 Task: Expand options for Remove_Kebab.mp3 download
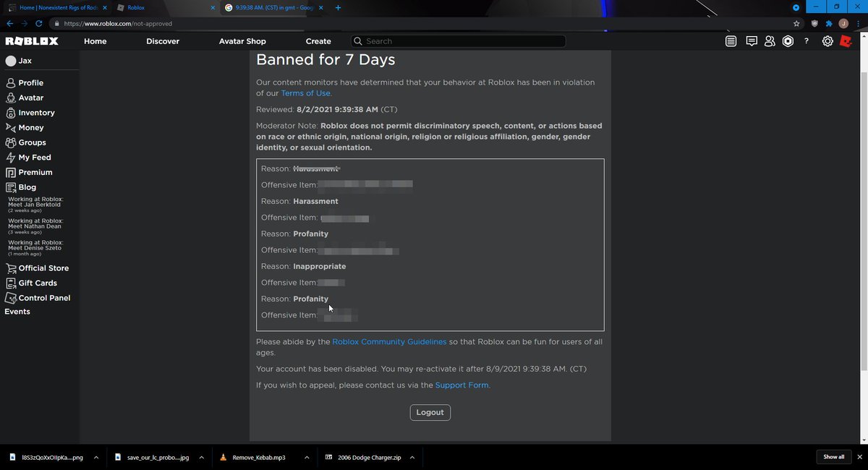[x=306, y=457]
